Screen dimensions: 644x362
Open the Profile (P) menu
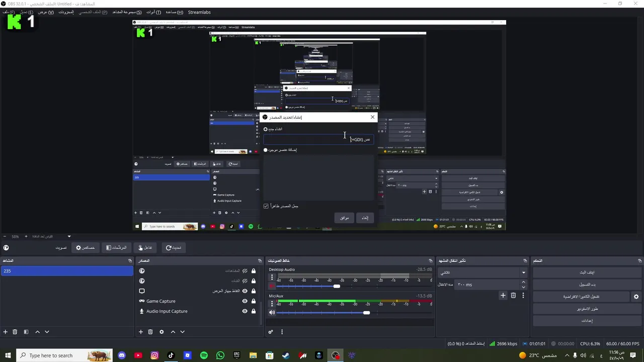click(93, 12)
